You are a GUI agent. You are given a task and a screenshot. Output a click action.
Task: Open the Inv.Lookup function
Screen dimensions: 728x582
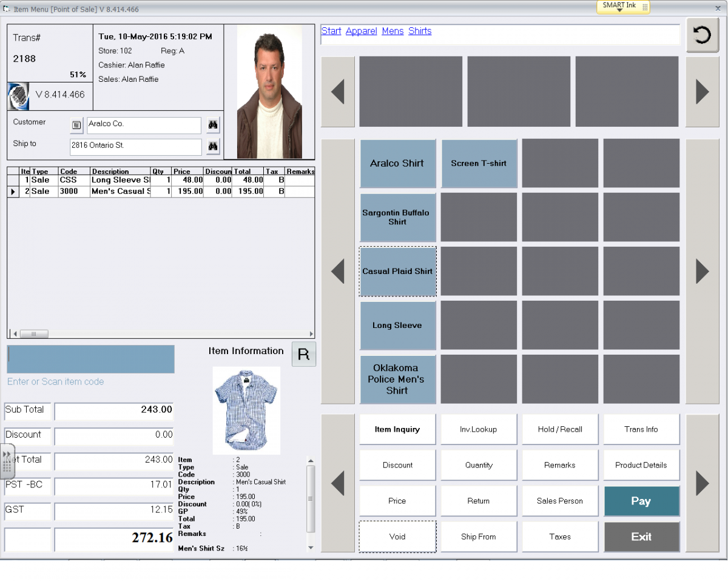[x=479, y=429]
